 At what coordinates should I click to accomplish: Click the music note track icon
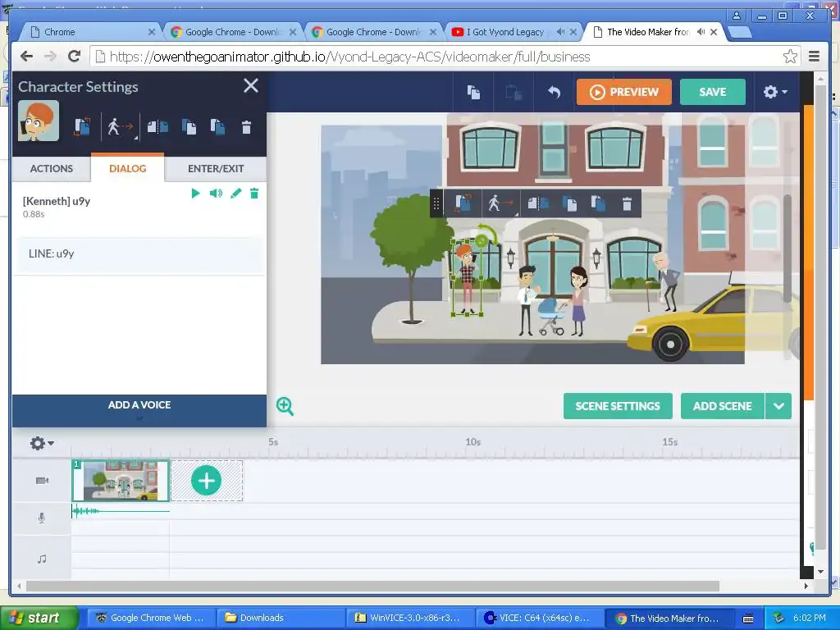[42, 559]
